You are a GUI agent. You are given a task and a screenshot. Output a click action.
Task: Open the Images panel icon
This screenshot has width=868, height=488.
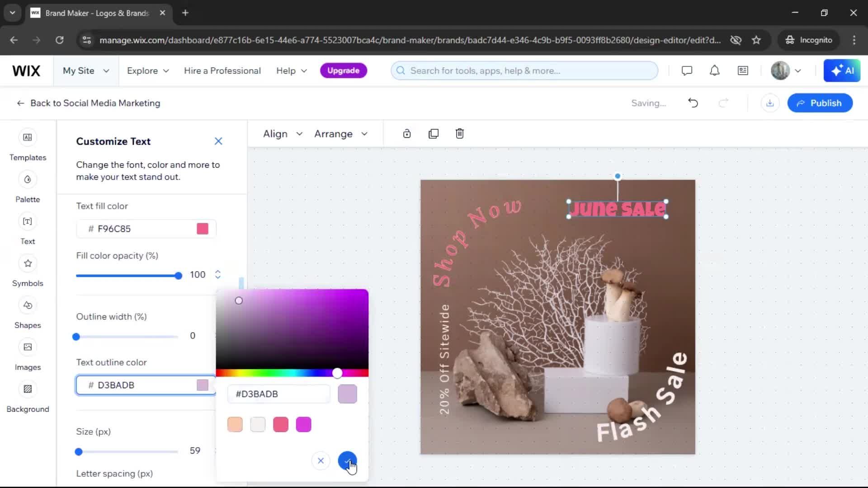click(28, 347)
